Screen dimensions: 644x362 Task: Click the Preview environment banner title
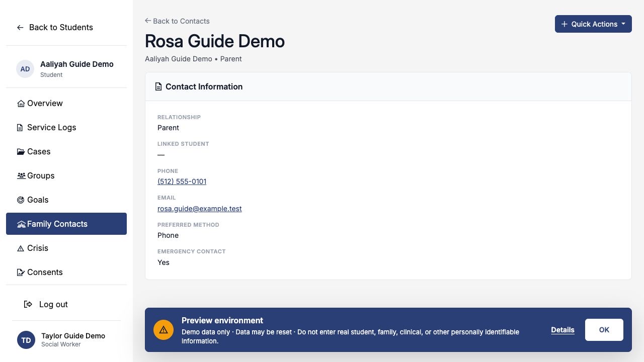[x=222, y=320]
